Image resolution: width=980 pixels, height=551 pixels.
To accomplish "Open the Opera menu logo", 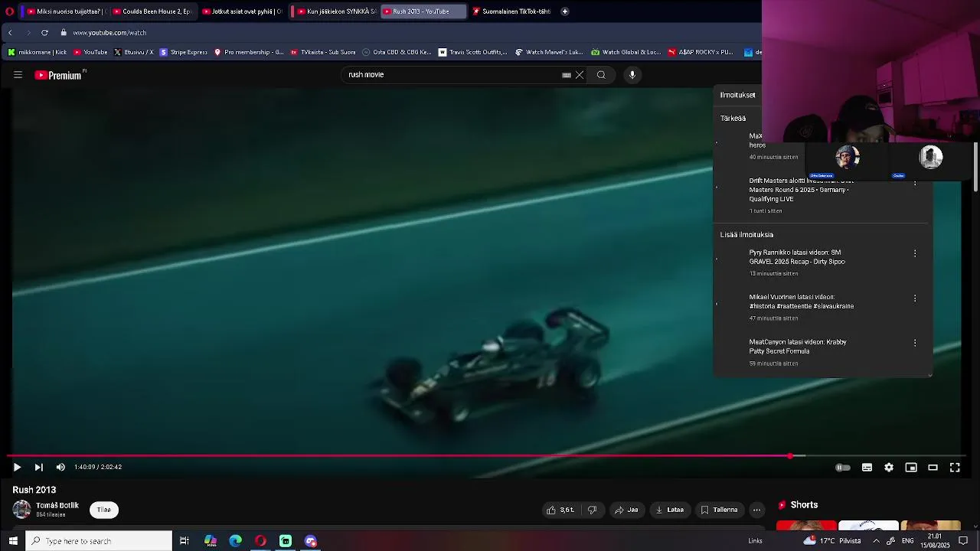I will (9, 11).
